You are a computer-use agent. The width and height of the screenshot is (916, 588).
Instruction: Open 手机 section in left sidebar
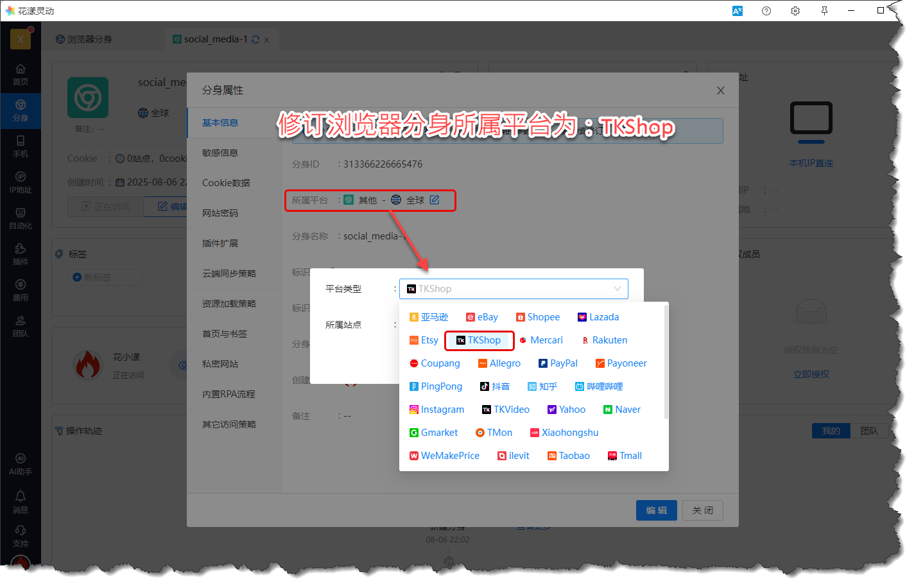(21, 147)
